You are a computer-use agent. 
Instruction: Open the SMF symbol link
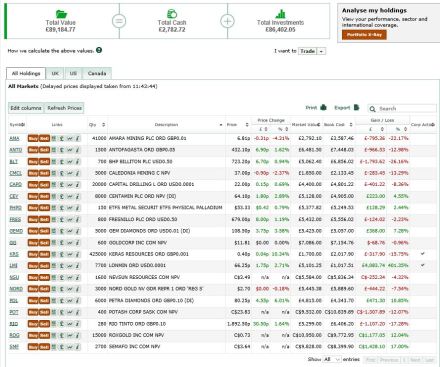click(14, 347)
